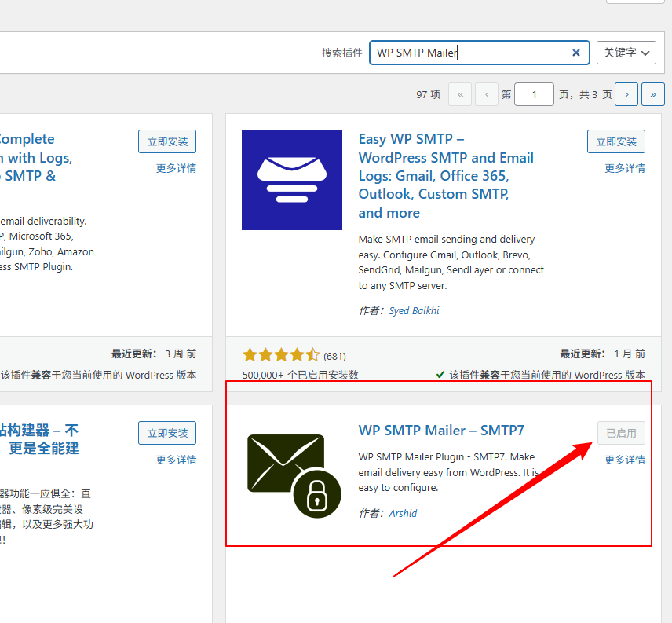This screenshot has height=623, width=672.
Task: Click the star rating of Easy WP SMTP
Action: pos(280,355)
